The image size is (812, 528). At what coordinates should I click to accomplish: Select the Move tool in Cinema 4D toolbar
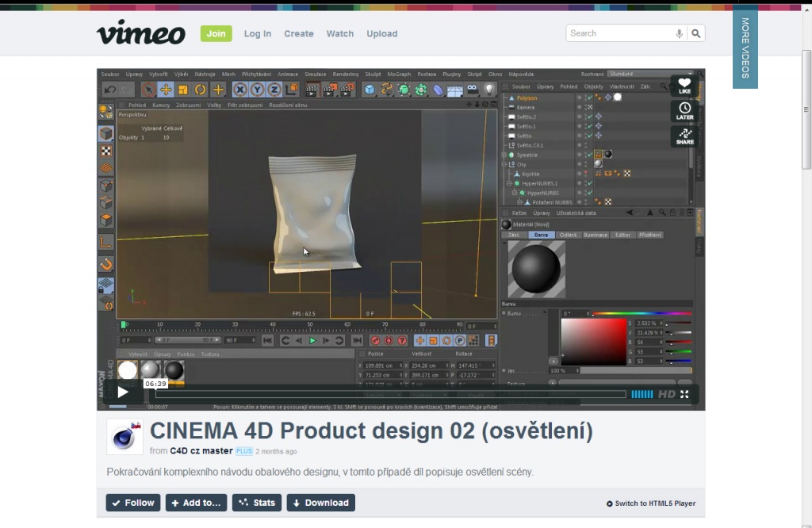coord(166,90)
